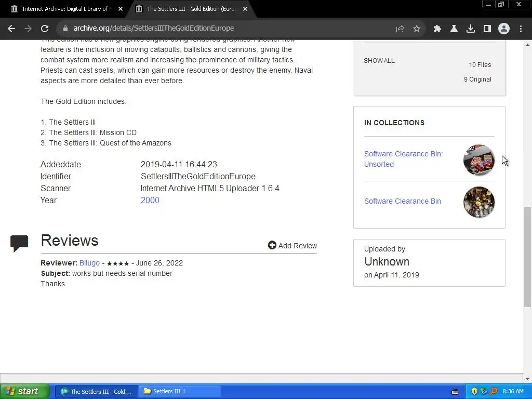Click the on-screen keyboard tray icon
The height and width of the screenshot is (399, 532).
click(x=455, y=392)
